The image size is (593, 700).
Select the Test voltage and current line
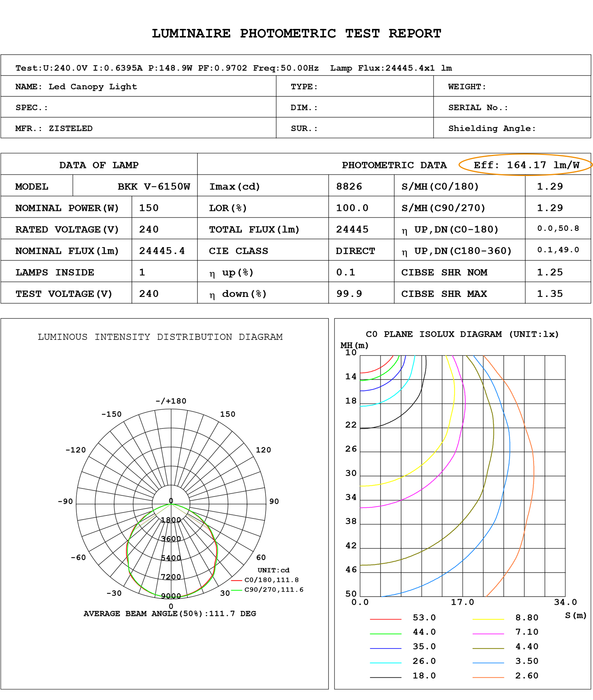coord(233,68)
